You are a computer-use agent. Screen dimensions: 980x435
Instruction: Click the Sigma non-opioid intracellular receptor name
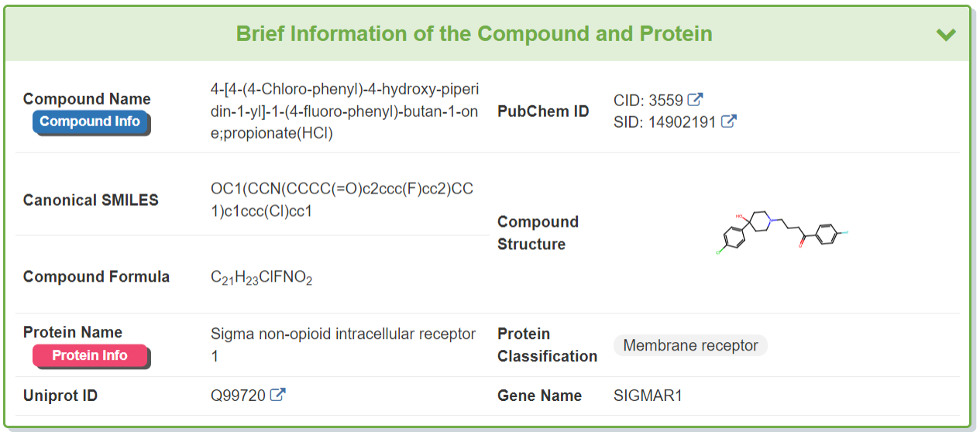pyautogui.click(x=342, y=344)
